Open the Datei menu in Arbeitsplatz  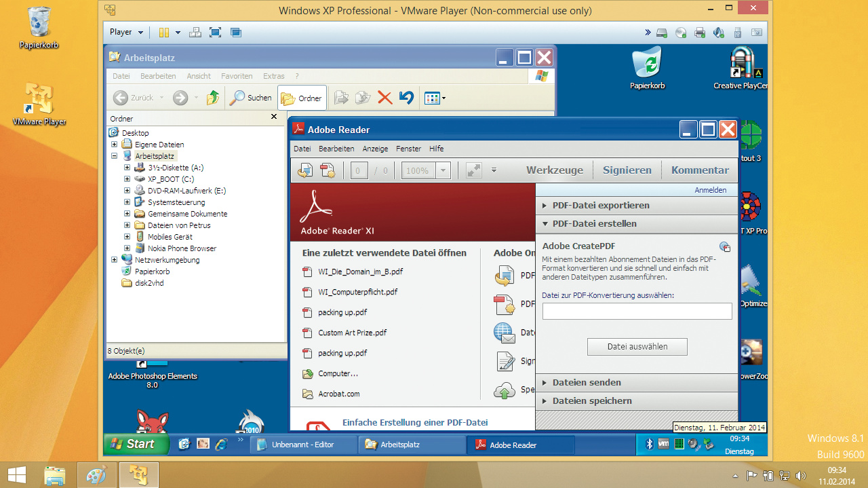121,76
